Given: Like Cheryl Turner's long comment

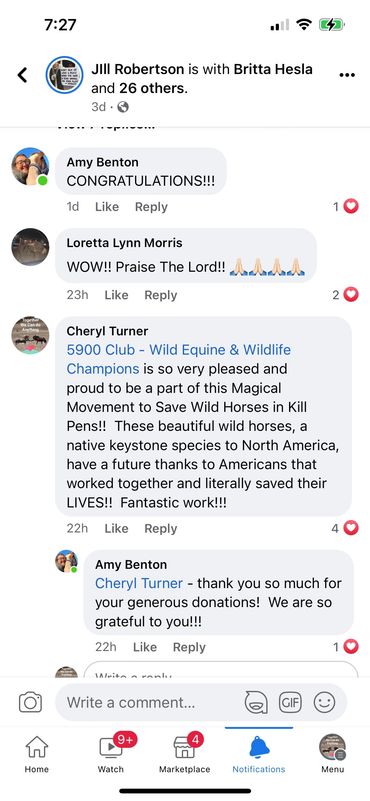Looking at the screenshot, I should 116,529.
